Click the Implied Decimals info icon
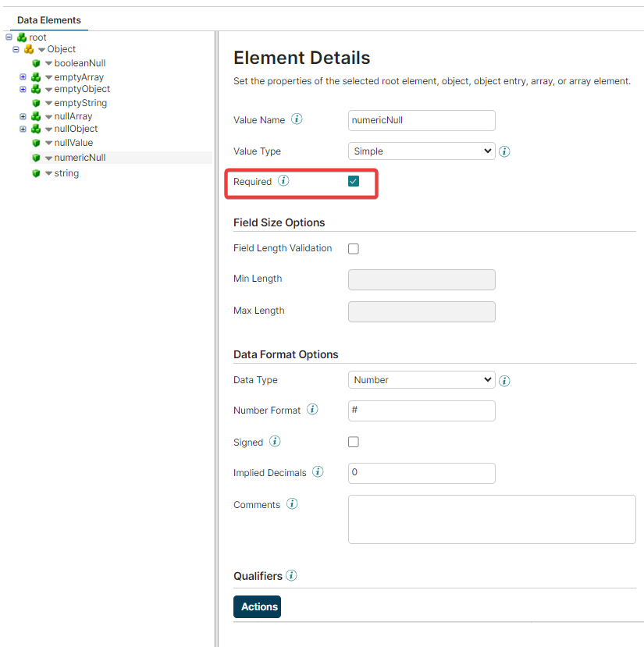The height and width of the screenshot is (647, 644). click(x=318, y=471)
